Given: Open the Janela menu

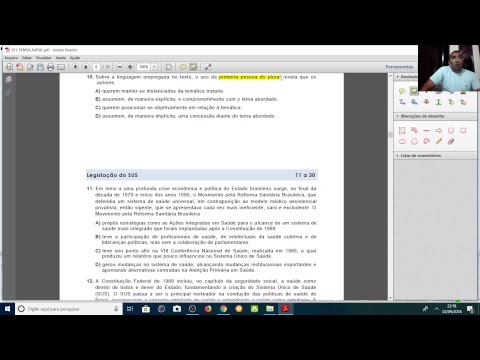Looking at the screenshot, I should [x=60, y=58].
